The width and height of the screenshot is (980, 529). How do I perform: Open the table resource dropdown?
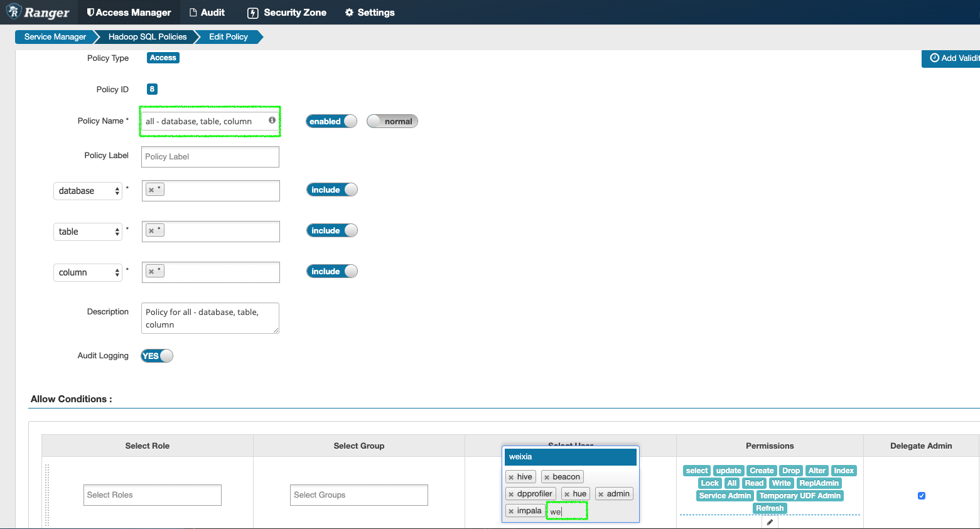88,232
